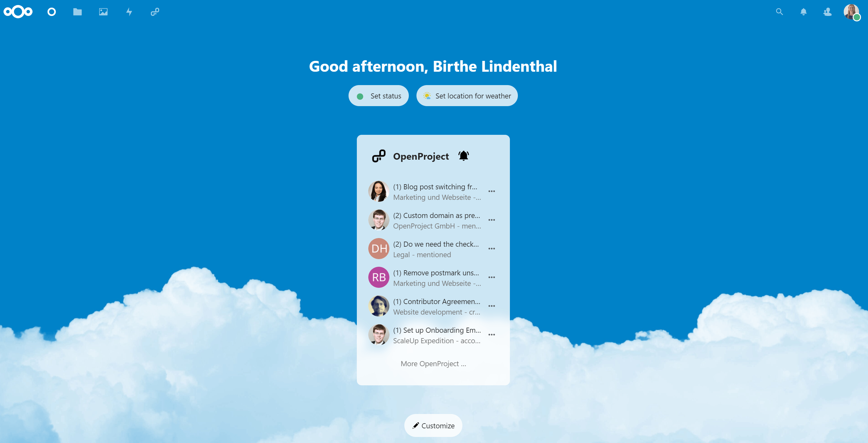
Task: Select More OpenProject link
Action: pos(433,363)
